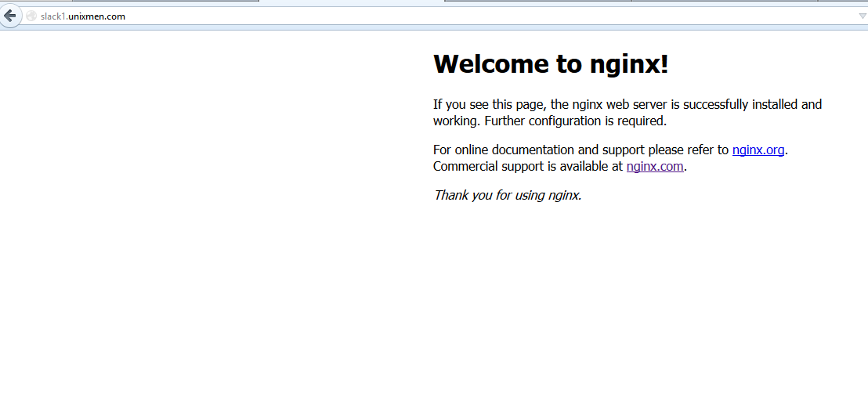Click the "Commercial support is available at" text
Image resolution: width=868 pixels, height=415 pixels.
(528, 167)
